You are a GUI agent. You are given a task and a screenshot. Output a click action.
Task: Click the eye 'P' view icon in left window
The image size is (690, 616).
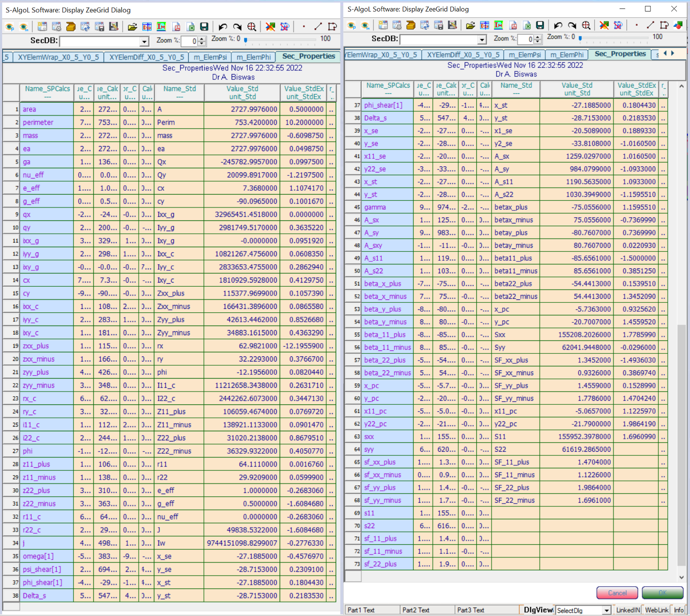coord(9,27)
